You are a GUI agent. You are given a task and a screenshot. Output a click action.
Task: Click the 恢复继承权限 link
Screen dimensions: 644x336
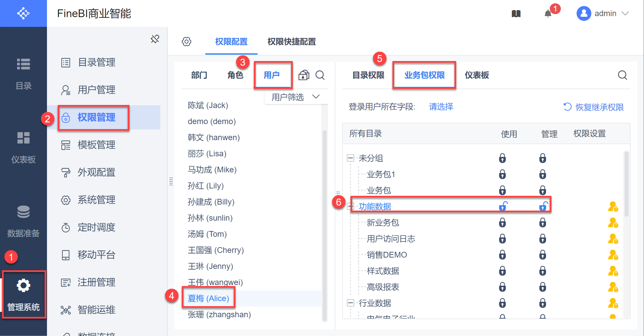tap(593, 107)
